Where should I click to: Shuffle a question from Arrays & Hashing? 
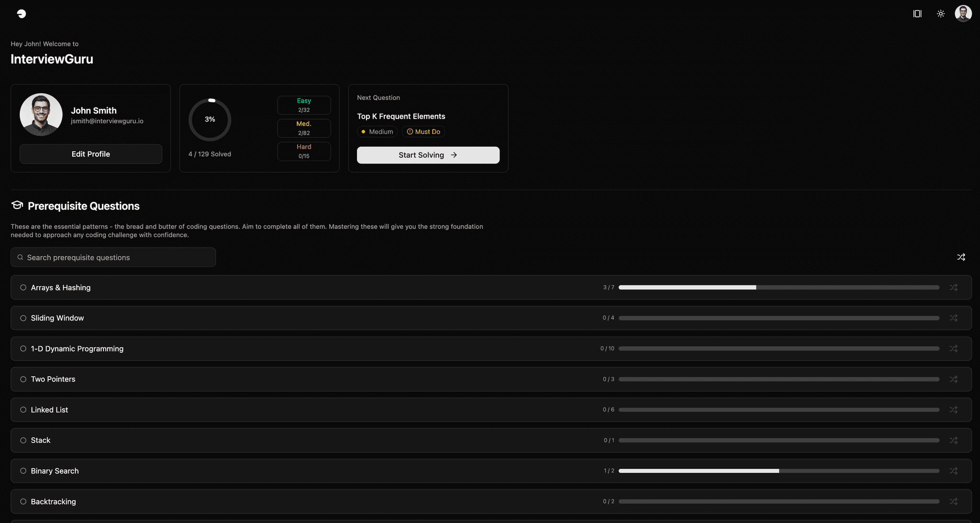coord(954,287)
